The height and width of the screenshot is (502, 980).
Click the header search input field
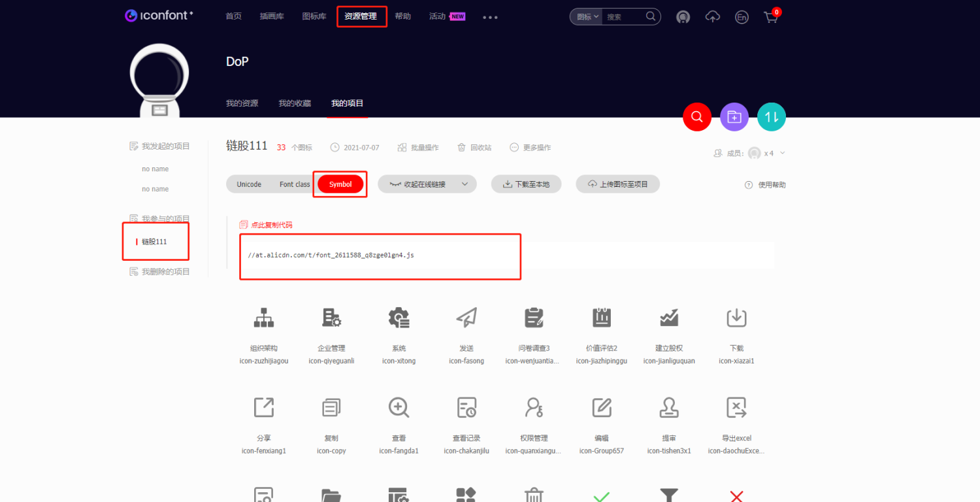point(624,17)
